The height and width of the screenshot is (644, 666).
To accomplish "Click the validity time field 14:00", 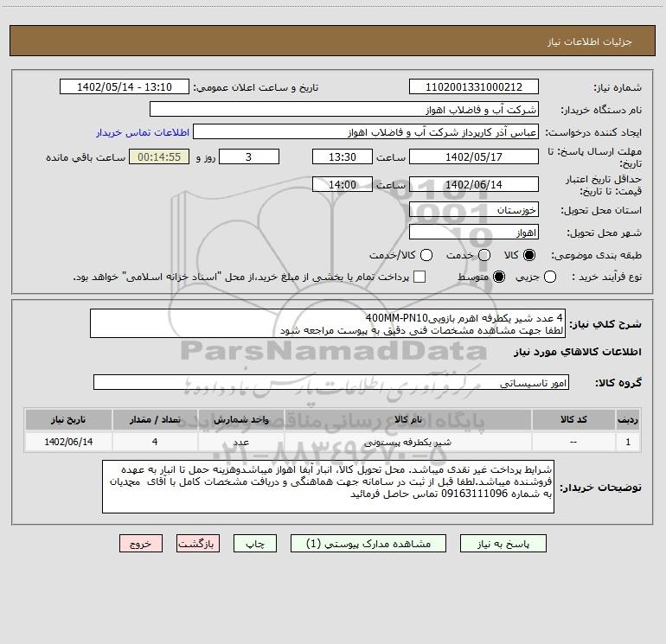I will tap(343, 185).
